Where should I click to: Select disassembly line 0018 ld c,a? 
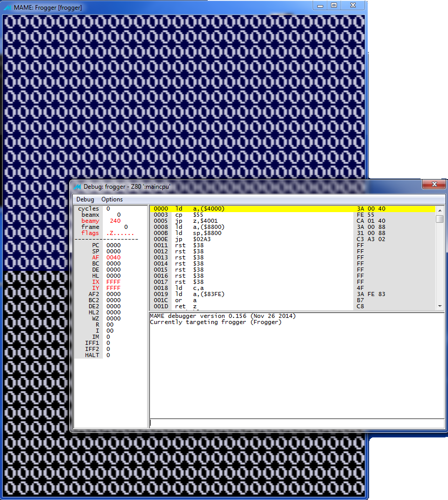(x=293, y=288)
